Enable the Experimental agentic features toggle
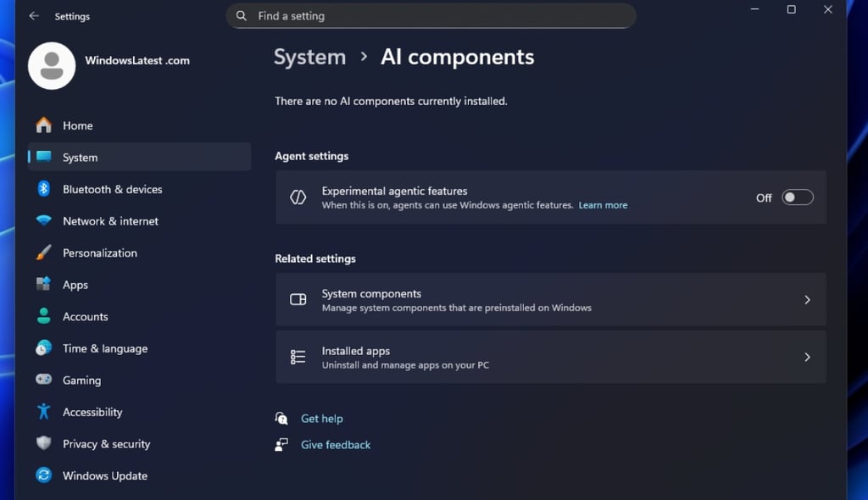The height and width of the screenshot is (500, 868). [797, 197]
